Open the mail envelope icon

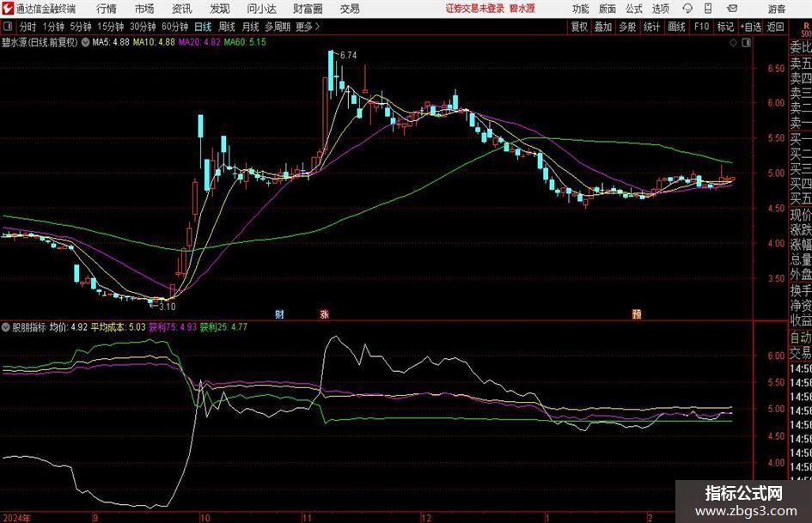(x=732, y=9)
